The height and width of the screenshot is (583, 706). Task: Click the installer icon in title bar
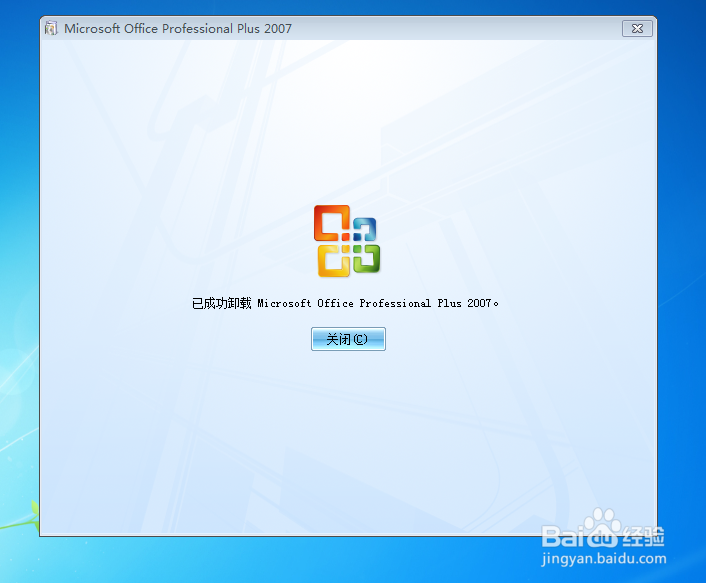[x=51, y=28]
